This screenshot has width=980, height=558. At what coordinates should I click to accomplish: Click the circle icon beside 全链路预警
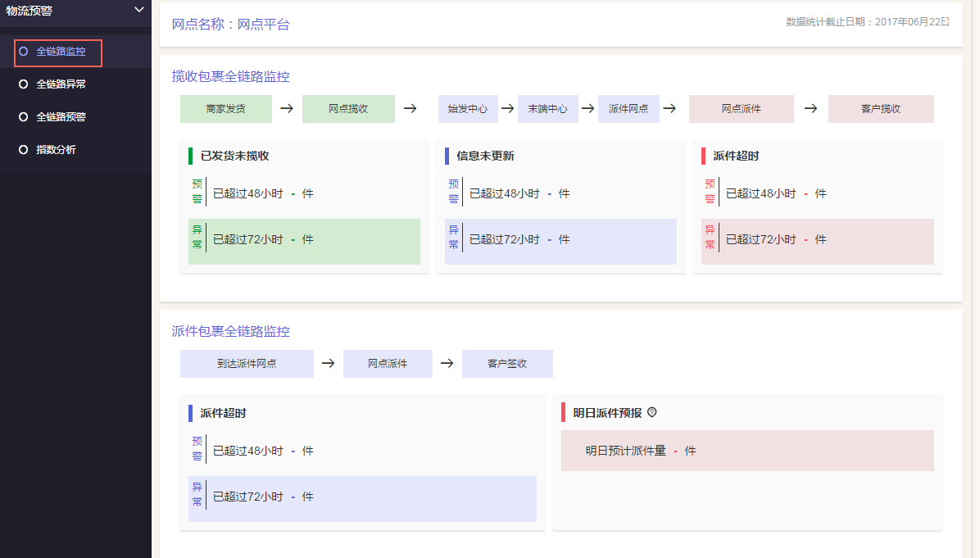click(x=23, y=117)
